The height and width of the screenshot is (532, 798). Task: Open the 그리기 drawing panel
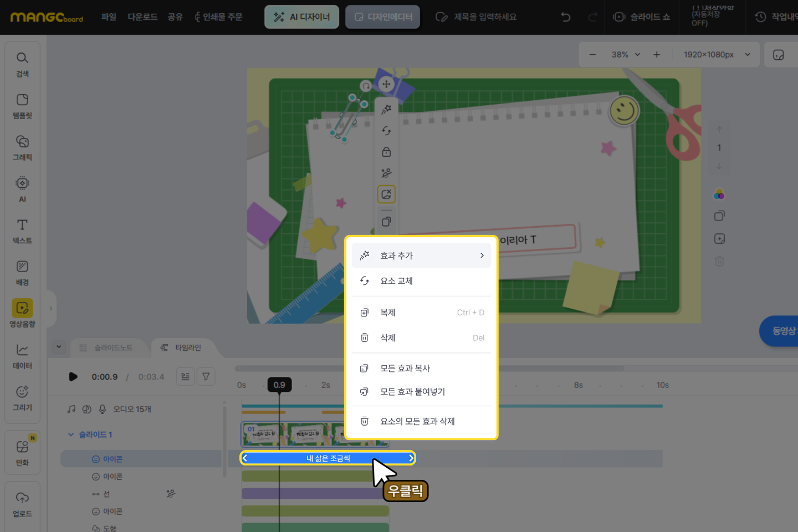point(22,397)
